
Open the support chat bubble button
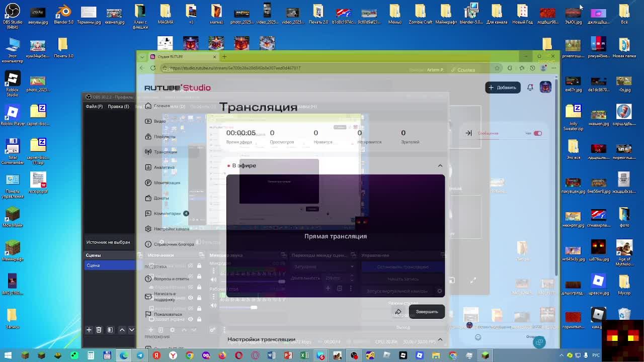[539, 342]
